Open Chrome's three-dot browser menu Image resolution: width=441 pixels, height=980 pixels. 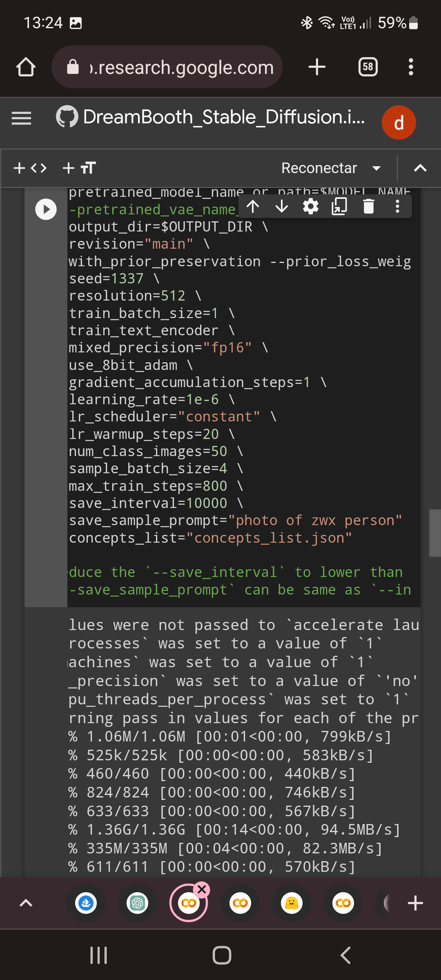point(411,67)
